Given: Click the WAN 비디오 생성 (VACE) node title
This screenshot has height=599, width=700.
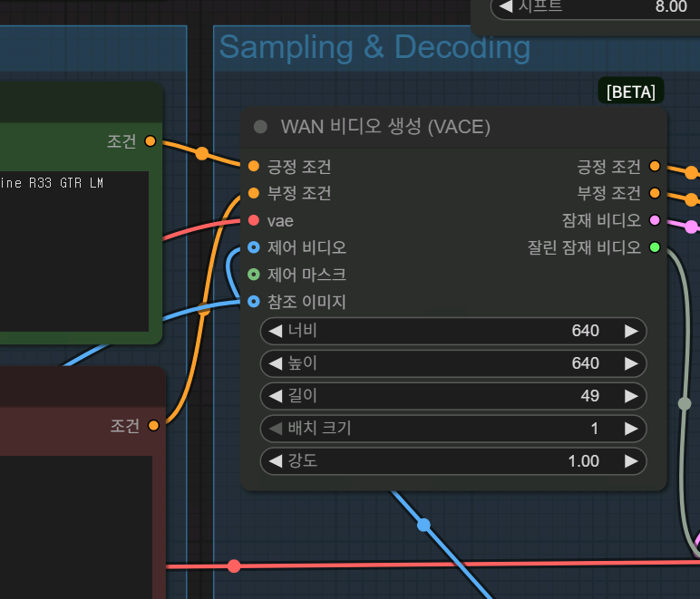Looking at the screenshot, I should click(385, 127).
